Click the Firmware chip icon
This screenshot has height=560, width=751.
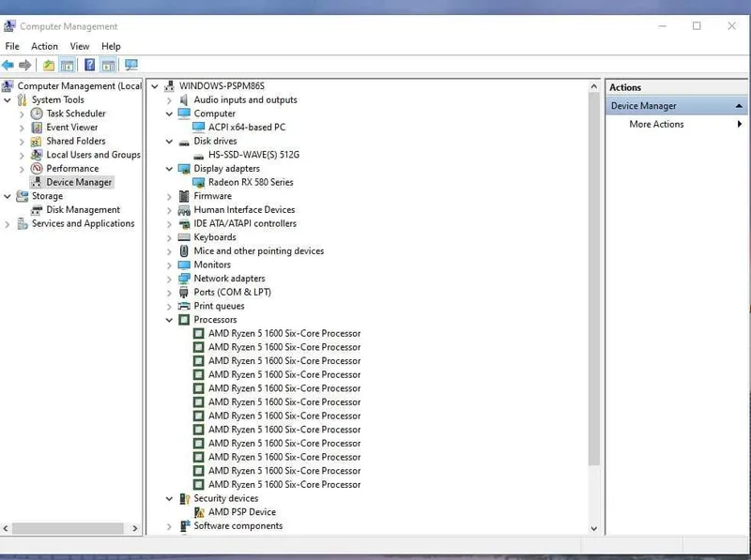[x=184, y=196]
